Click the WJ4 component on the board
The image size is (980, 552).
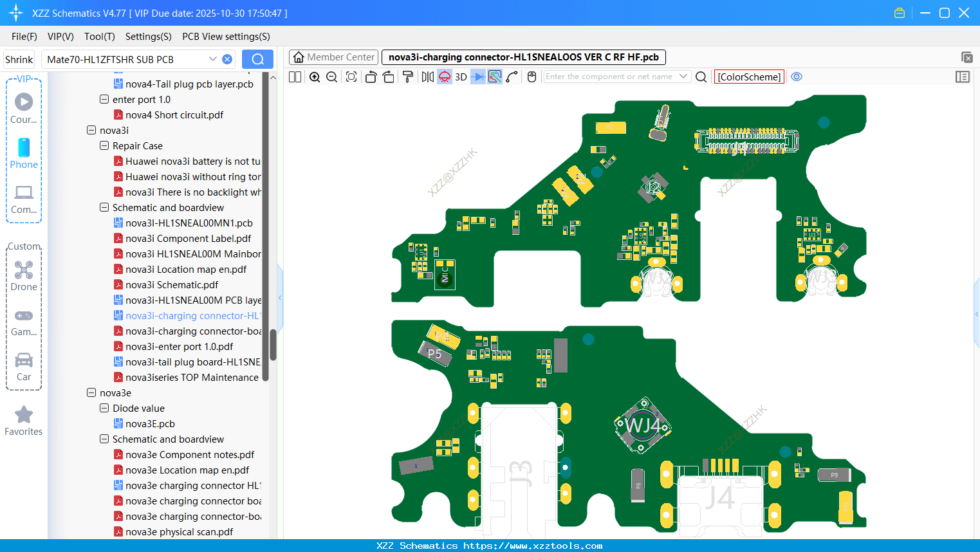643,425
